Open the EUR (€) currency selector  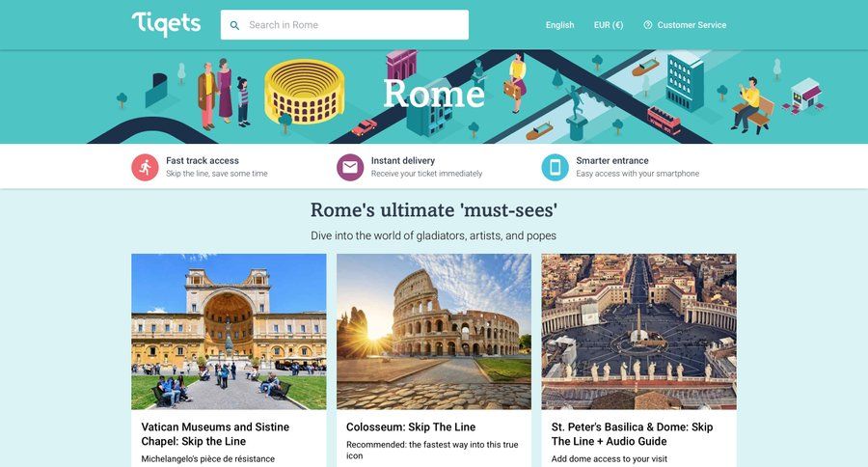[x=609, y=25]
